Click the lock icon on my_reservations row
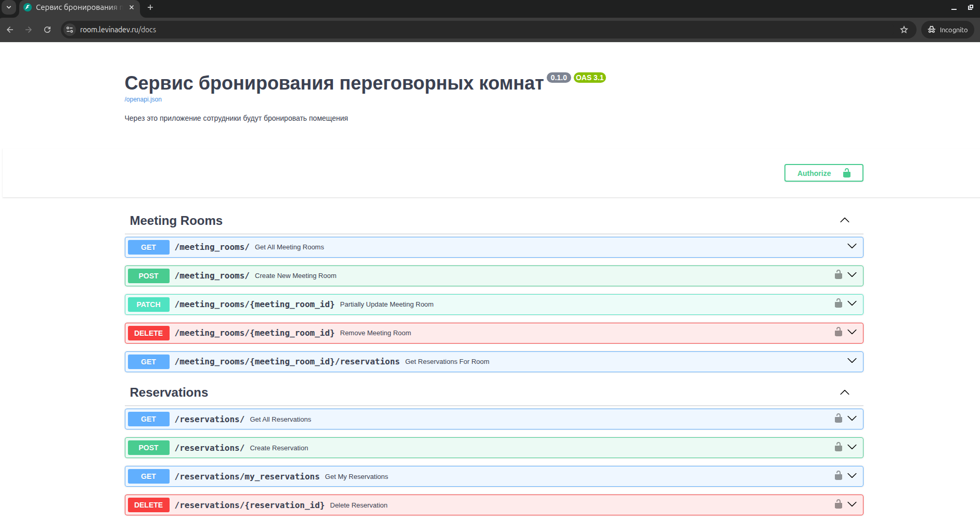Viewport: 980px width, 519px height. point(838,475)
